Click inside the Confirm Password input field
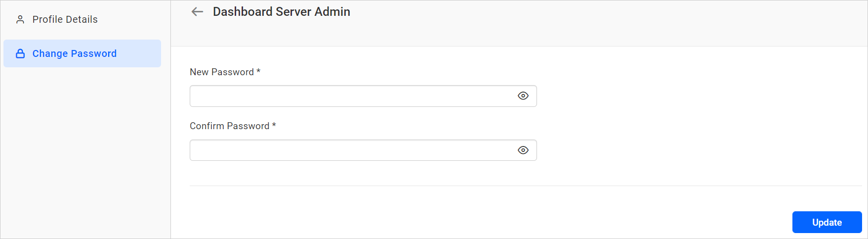The width and height of the screenshot is (868, 239). coord(351,150)
